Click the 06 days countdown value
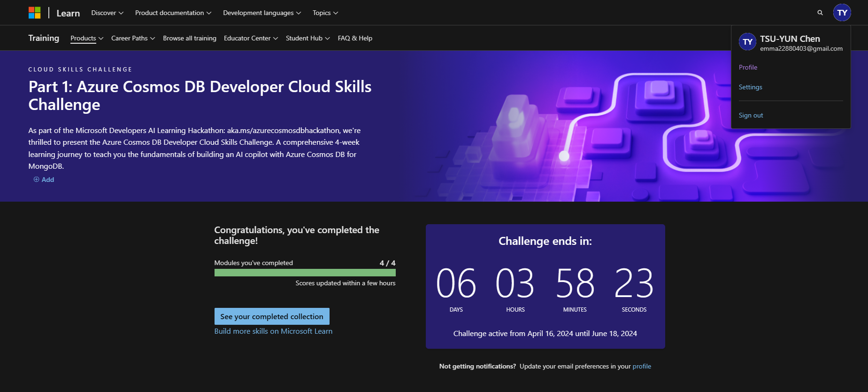 456,283
